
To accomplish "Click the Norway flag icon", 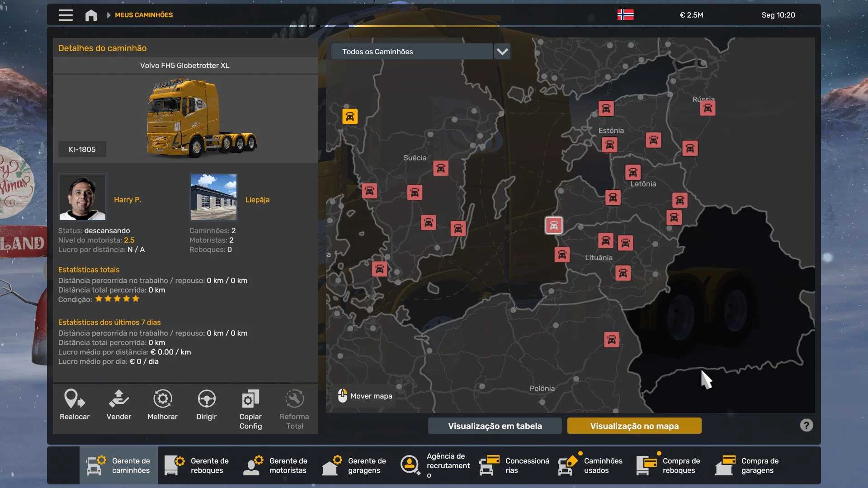I will pyautogui.click(x=625, y=15).
